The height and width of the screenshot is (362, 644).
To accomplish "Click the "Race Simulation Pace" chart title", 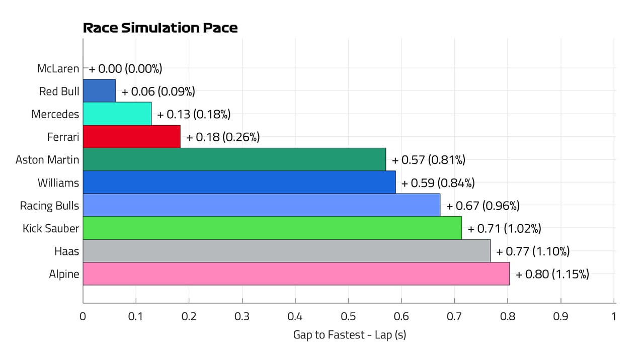I will tap(160, 28).
